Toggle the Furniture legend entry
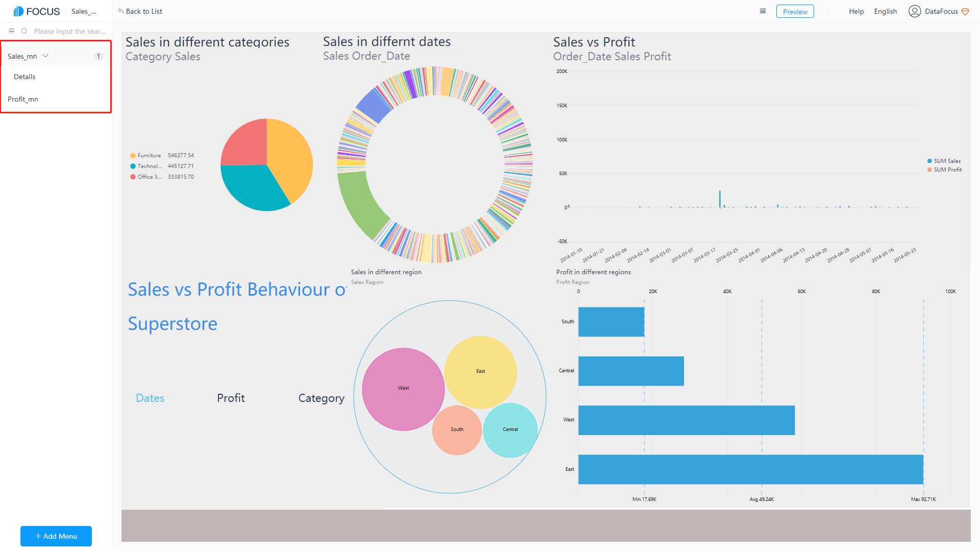The image size is (980, 551). click(146, 155)
